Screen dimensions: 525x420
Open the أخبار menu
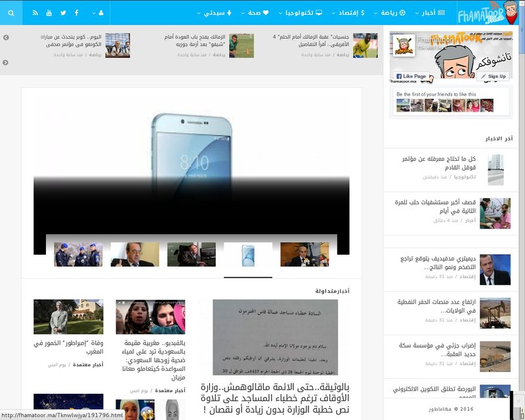click(x=433, y=12)
